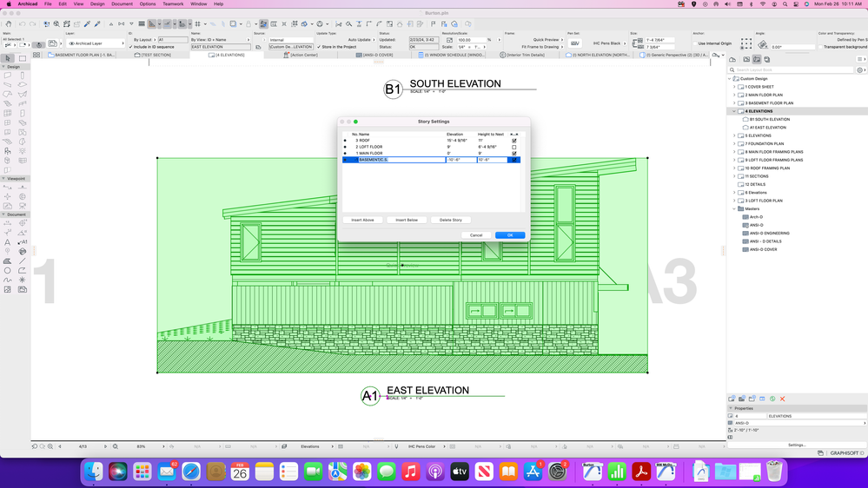Toggle the 1 MAIN FLOOR story checkbox

click(514, 154)
